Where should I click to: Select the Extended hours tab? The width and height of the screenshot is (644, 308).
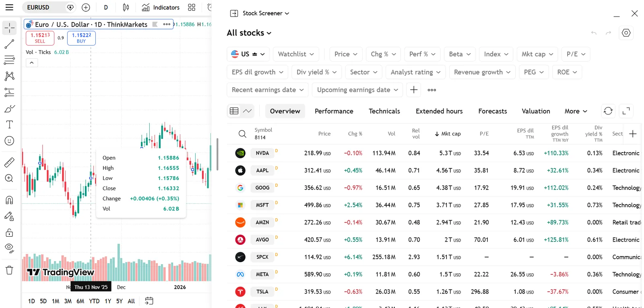pos(439,111)
